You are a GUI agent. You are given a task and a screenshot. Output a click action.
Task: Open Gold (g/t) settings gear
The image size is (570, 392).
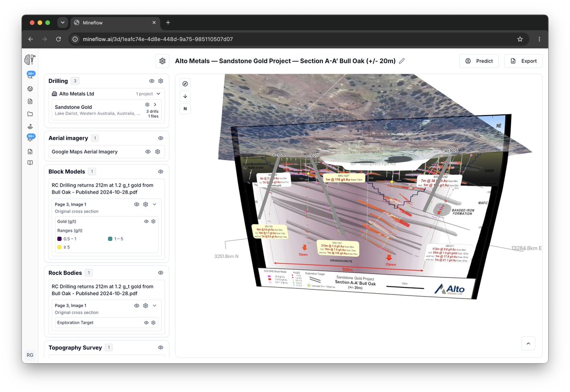[x=153, y=221]
